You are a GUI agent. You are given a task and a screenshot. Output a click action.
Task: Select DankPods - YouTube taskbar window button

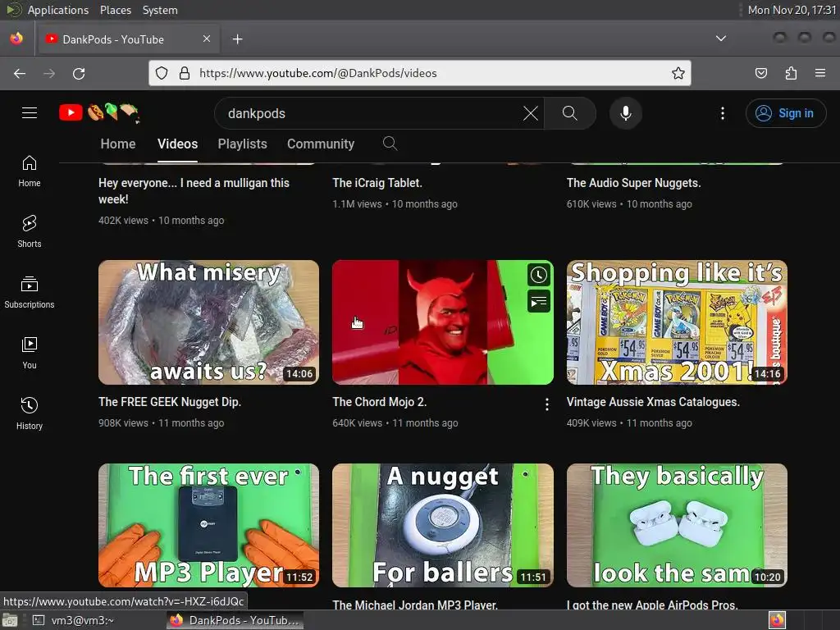click(x=235, y=620)
